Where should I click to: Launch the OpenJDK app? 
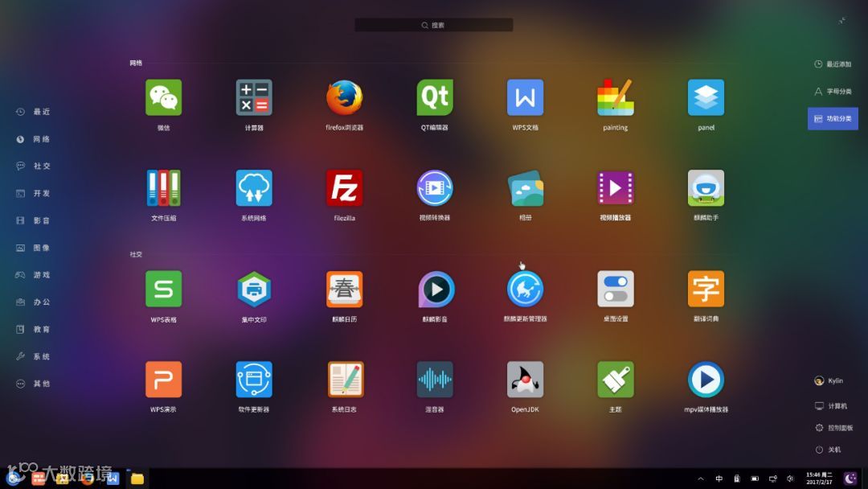tap(525, 380)
